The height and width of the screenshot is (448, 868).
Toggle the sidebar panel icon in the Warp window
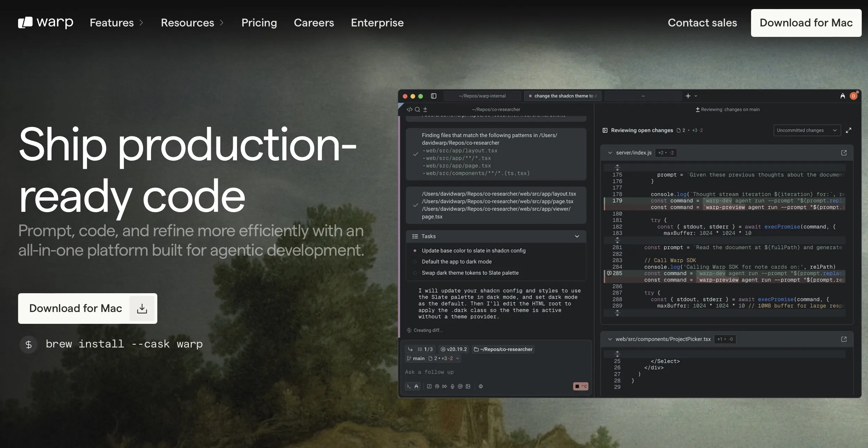pos(434,96)
